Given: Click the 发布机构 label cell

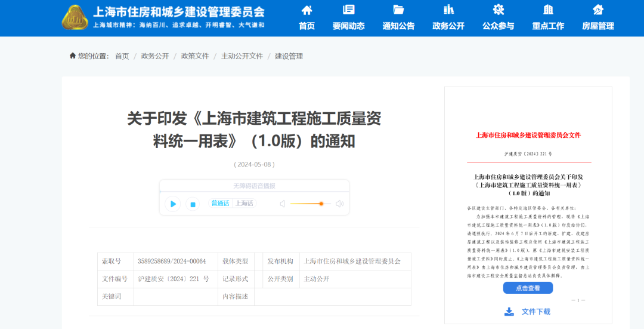Looking at the screenshot, I should pos(280,261).
